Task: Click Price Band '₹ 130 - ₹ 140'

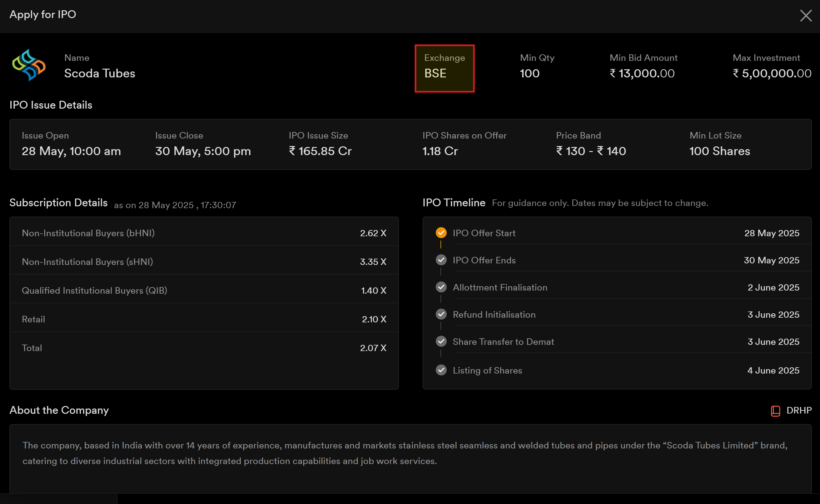Action: pyautogui.click(x=591, y=151)
